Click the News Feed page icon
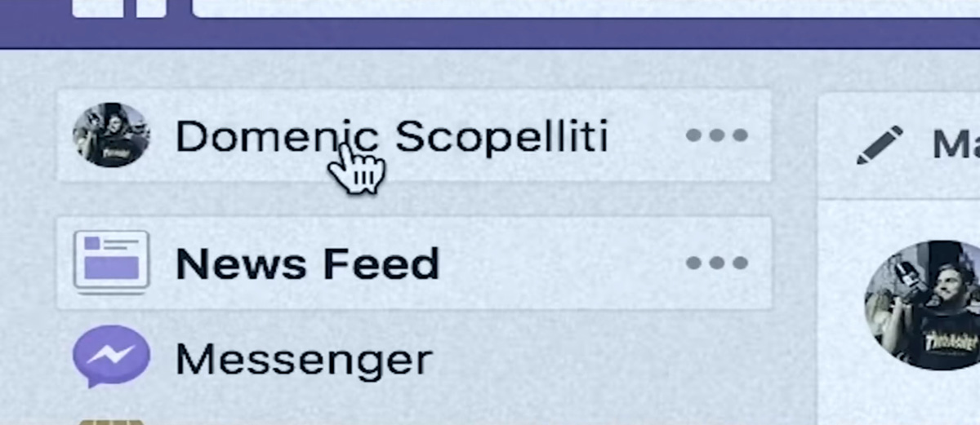 click(111, 262)
